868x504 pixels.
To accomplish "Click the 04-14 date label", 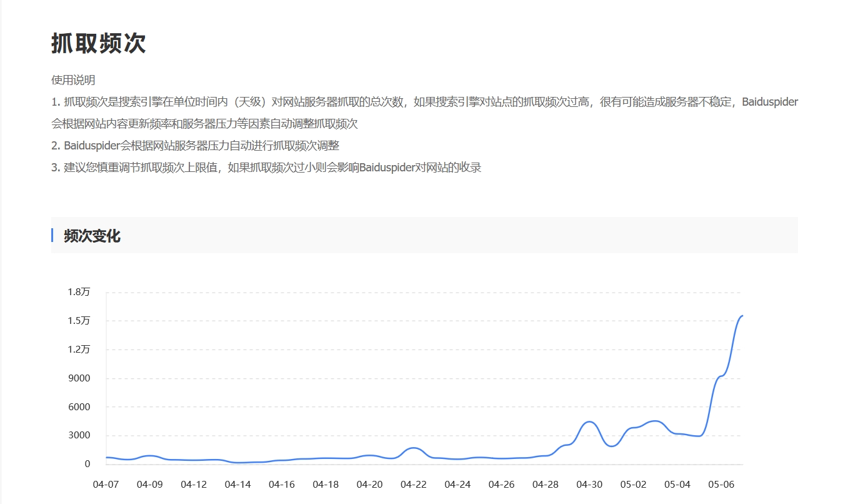I will [x=237, y=485].
